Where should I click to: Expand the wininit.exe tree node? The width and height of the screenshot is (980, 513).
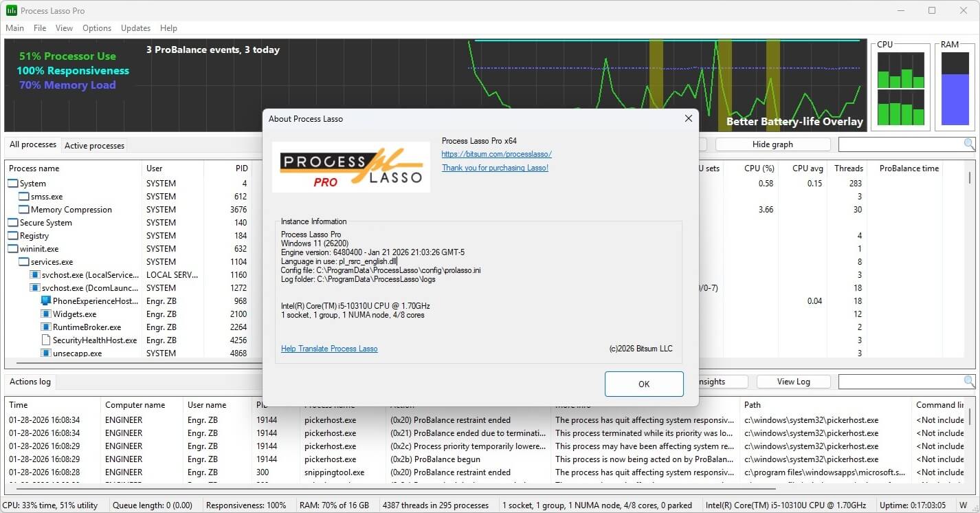point(12,248)
